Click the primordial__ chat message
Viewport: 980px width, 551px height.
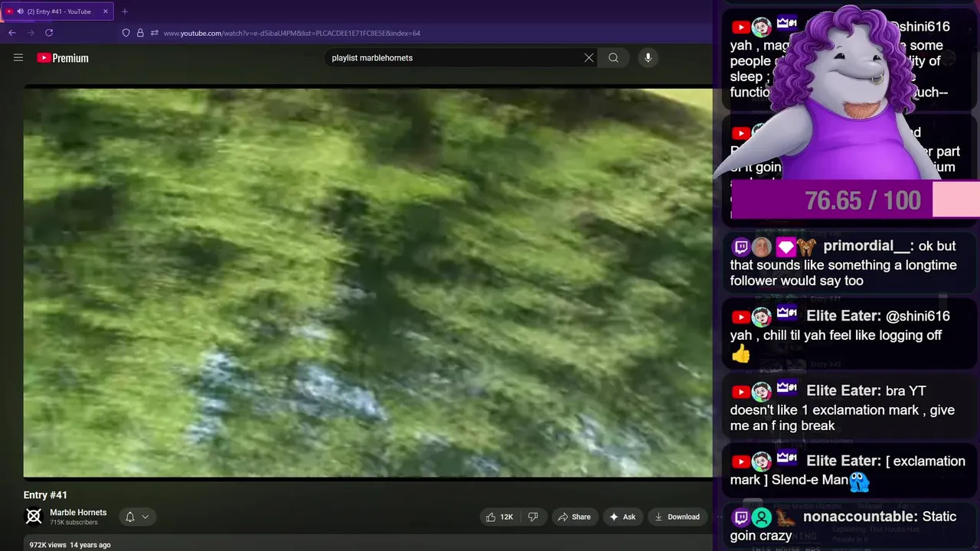pos(850,263)
